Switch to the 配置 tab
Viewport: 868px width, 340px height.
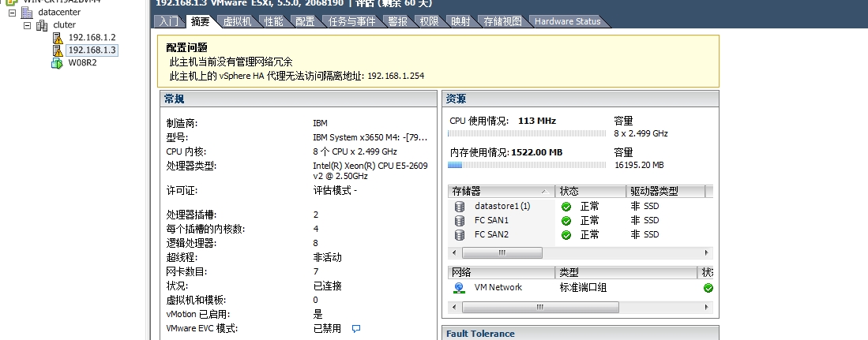pyautogui.click(x=304, y=21)
